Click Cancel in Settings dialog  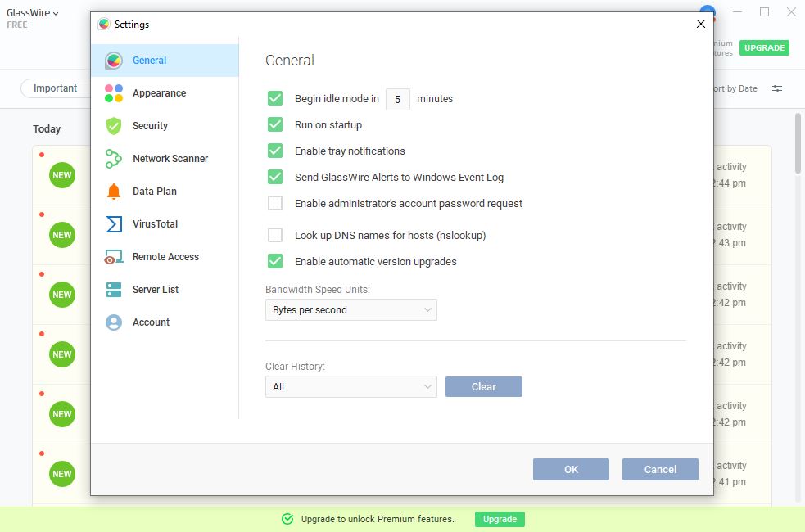(660, 470)
